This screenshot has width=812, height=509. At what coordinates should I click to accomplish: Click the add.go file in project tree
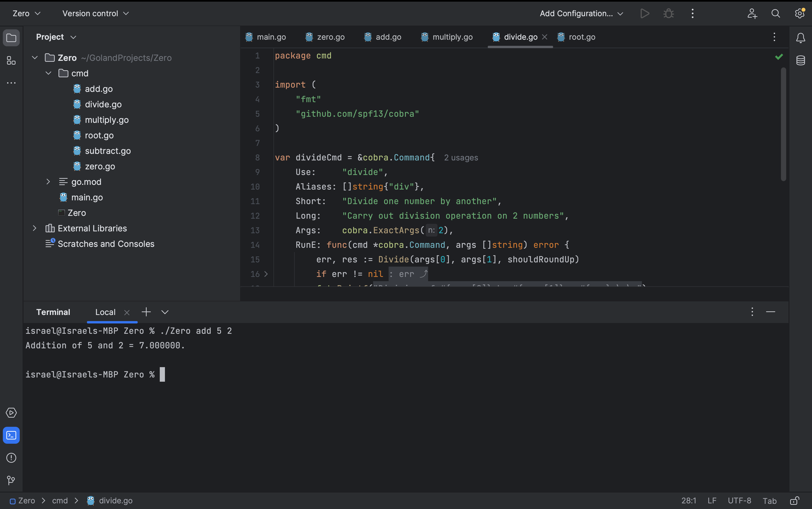point(98,89)
